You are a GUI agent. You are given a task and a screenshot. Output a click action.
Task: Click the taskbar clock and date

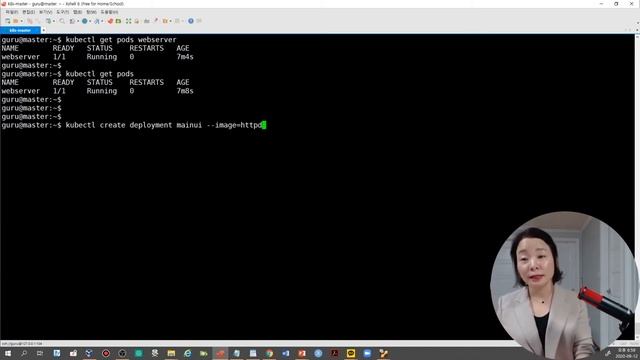(x=627, y=353)
